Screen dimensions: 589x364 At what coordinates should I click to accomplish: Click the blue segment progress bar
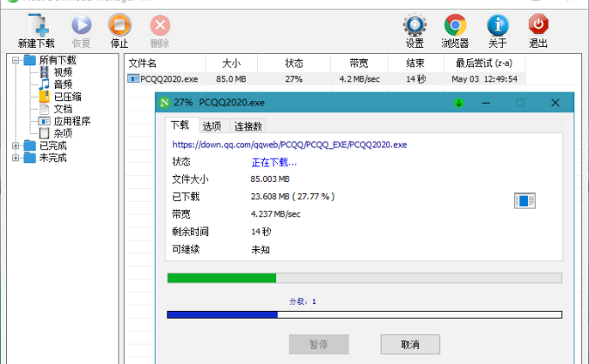click(x=364, y=314)
